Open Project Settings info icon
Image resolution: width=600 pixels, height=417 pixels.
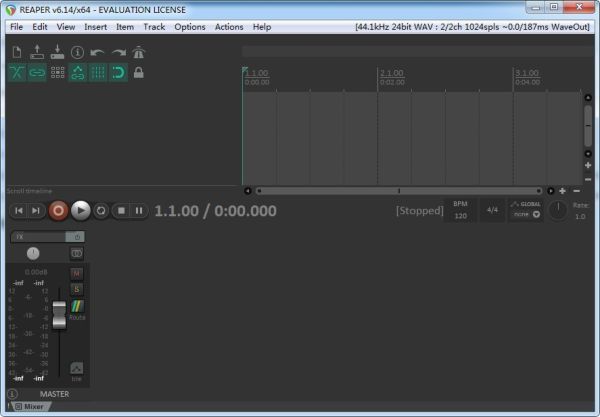point(78,52)
